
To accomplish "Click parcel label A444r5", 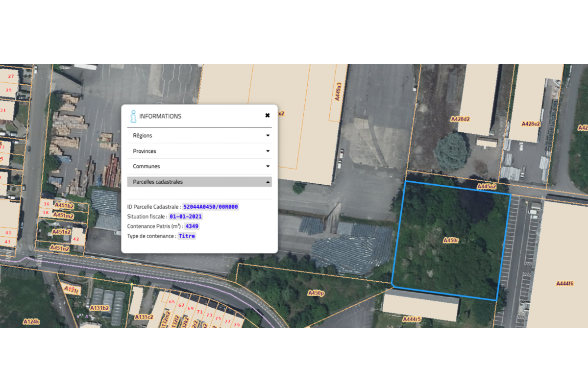I will pyautogui.click(x=412, y=319).
